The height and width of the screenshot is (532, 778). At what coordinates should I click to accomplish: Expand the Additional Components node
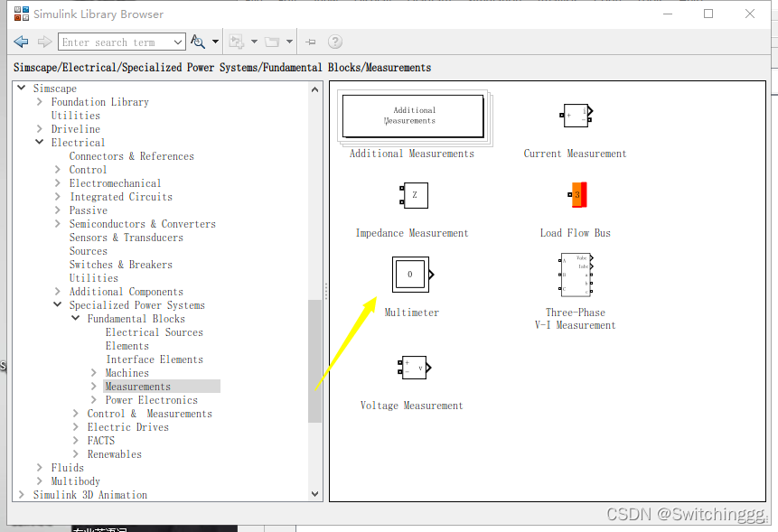[x=58, y=292]
